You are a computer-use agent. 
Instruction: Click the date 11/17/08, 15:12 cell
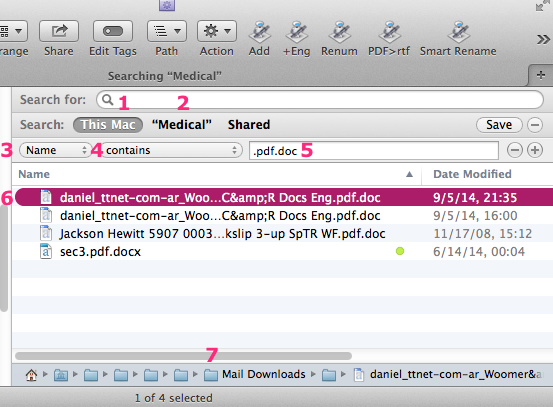(482, 233)
